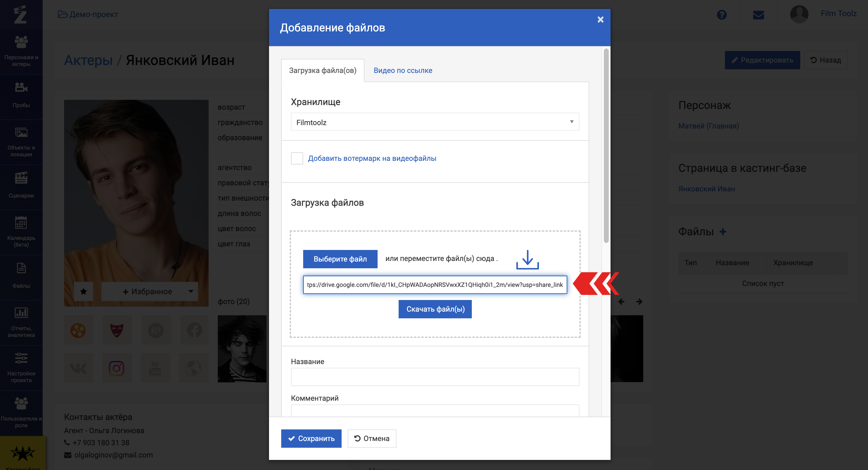Open the help question mark icon
The height and width of the screenshot is (470, 868).
(721, 15)
